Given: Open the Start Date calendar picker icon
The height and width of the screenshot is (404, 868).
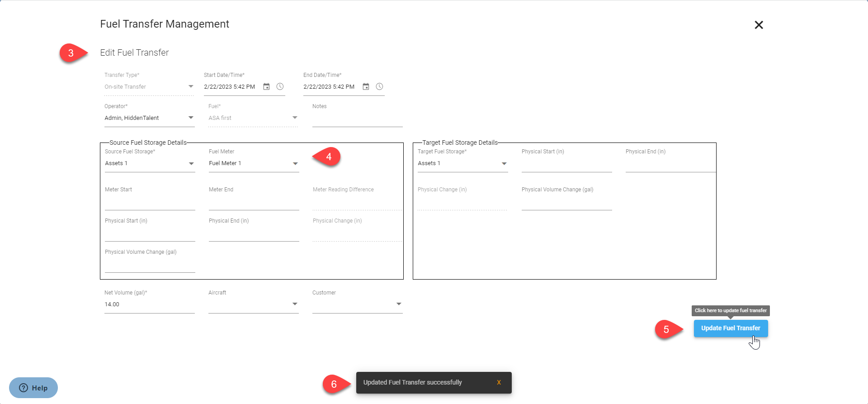Looking at the screenshot, I should coord(266,86).
